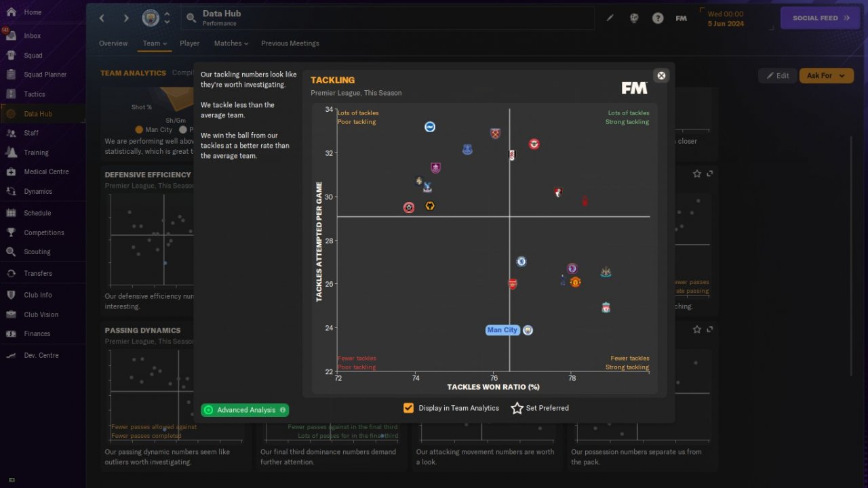Open the Social Feed panel
The image size is (868, 488).
(821, 18)
